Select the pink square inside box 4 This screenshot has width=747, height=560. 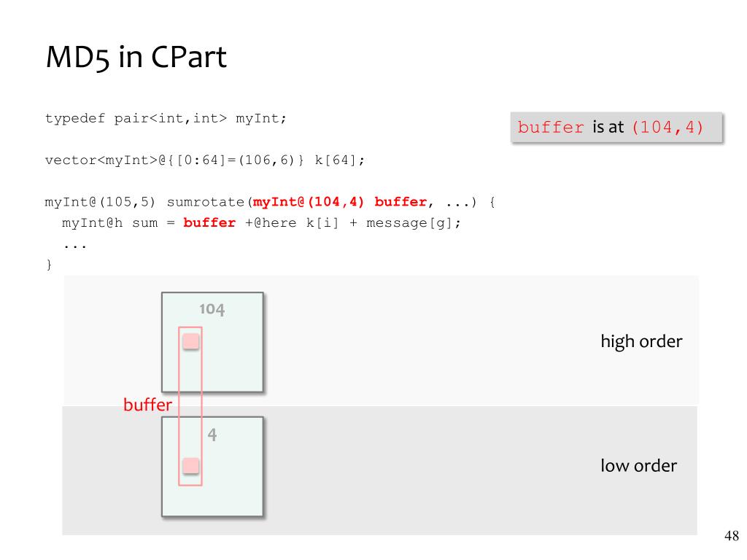[191, 466]
